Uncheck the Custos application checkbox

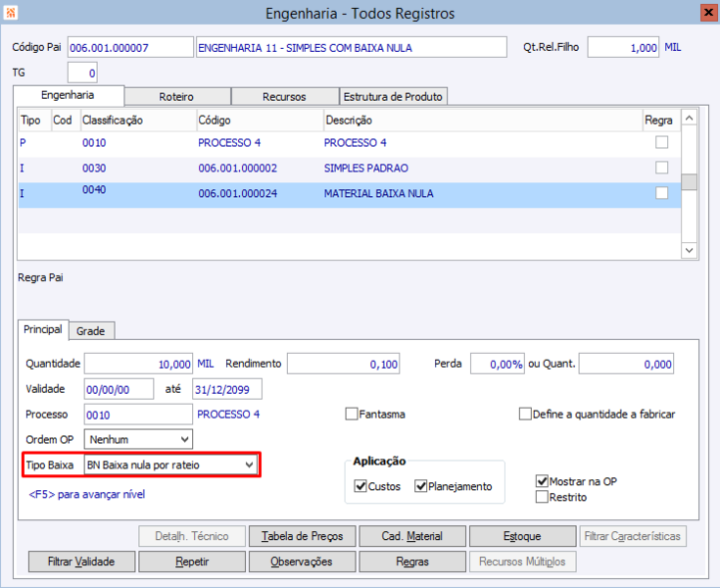pos(360,486)
